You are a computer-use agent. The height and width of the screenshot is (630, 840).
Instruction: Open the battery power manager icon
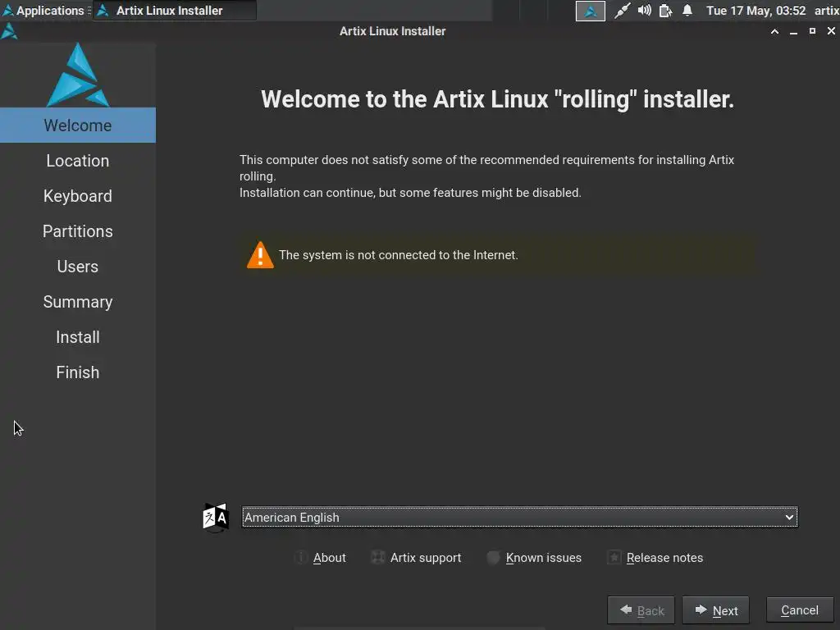(x=666, y=11)
